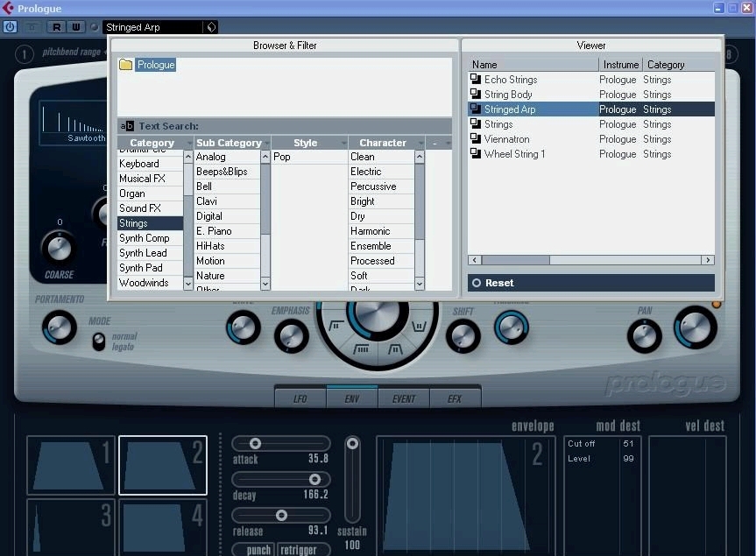Click the viewer's Reset button
Screen dimensions: 756x556
tap(591, 283)
